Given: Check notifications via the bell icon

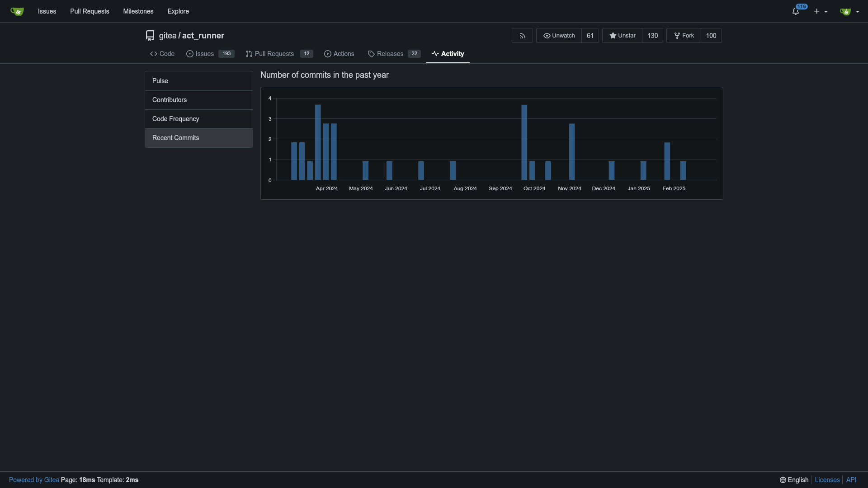Looking at the screenshot, I should pos(795,11).
